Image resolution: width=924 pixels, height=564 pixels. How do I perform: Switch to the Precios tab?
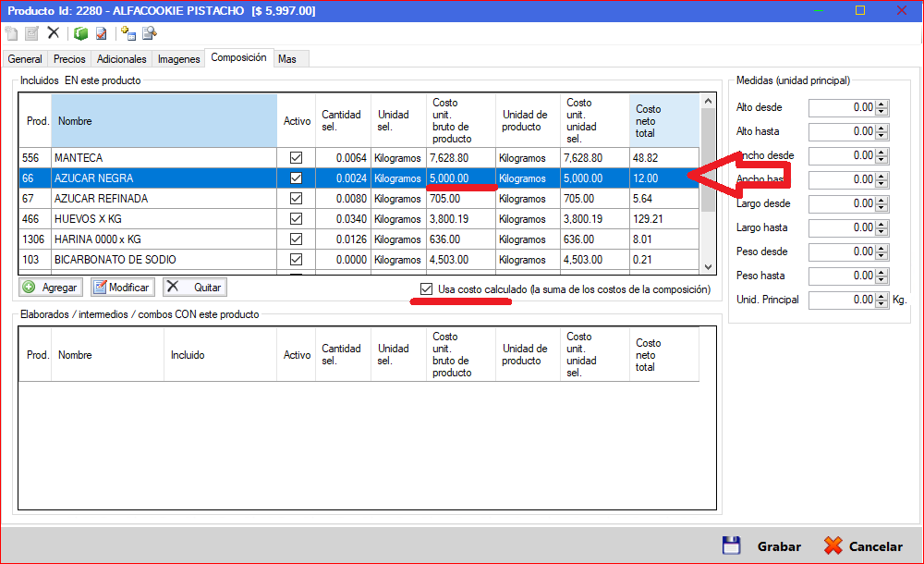click(x=69, y=59)
